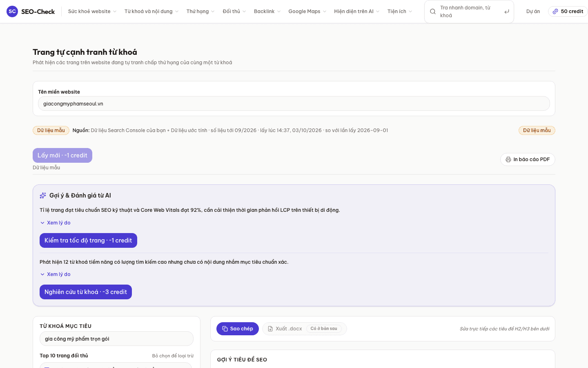The height and width of the screenshot is (368, 588).
Task: Open Hiện diện trên AI menu
Action: 357,11
